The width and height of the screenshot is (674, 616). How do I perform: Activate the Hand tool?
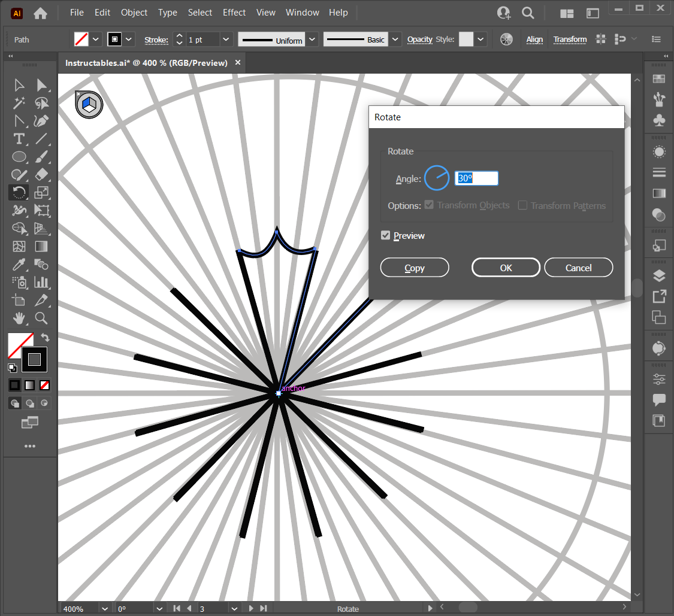19,317
